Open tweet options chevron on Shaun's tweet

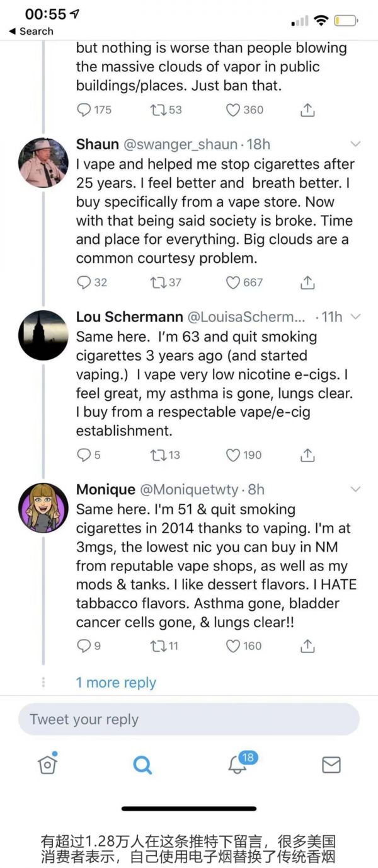[355, 144]
